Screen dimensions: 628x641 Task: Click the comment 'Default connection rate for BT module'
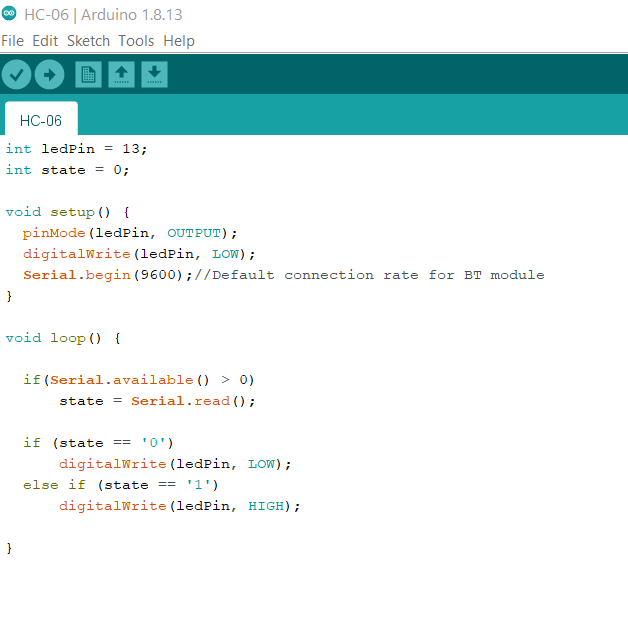pos(378,275)
